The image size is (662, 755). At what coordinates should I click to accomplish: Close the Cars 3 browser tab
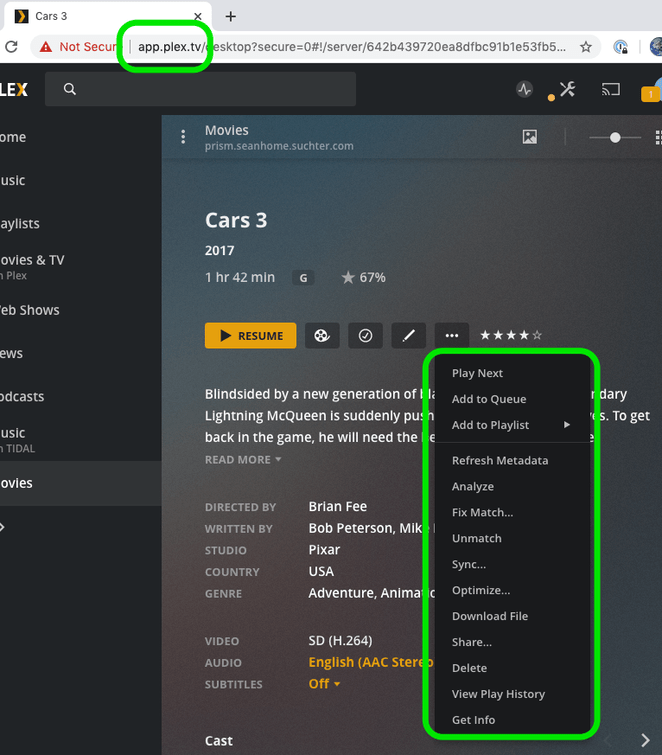point(197,16)
